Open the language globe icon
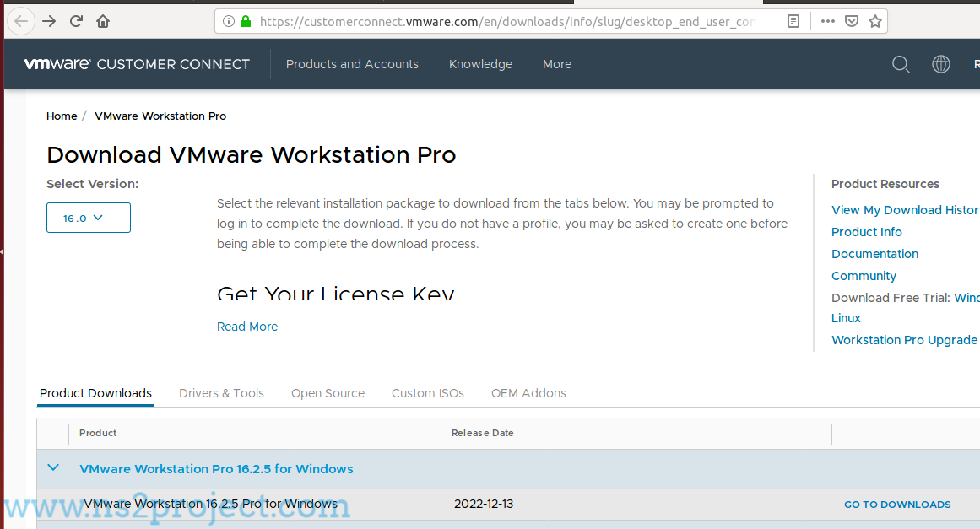The height and width of the screenshot is (529, 980). point(940,64)
